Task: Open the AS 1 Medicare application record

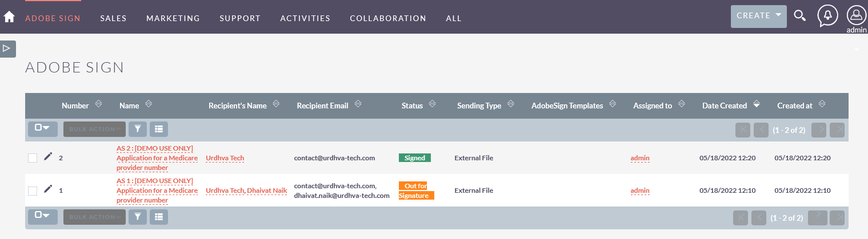Action: coord(157,191)
